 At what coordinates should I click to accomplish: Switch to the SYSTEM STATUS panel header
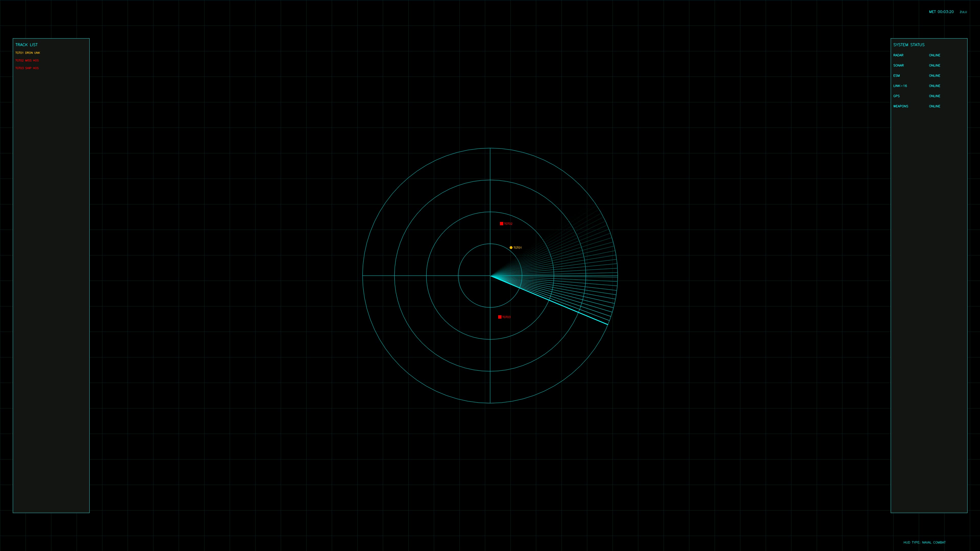(x=909, y=44)
